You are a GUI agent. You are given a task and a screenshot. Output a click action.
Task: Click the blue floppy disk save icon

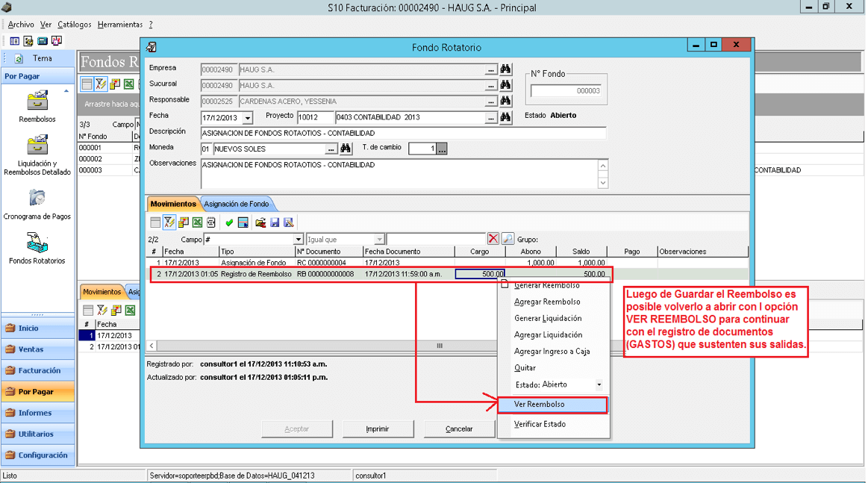pos(275,222)
